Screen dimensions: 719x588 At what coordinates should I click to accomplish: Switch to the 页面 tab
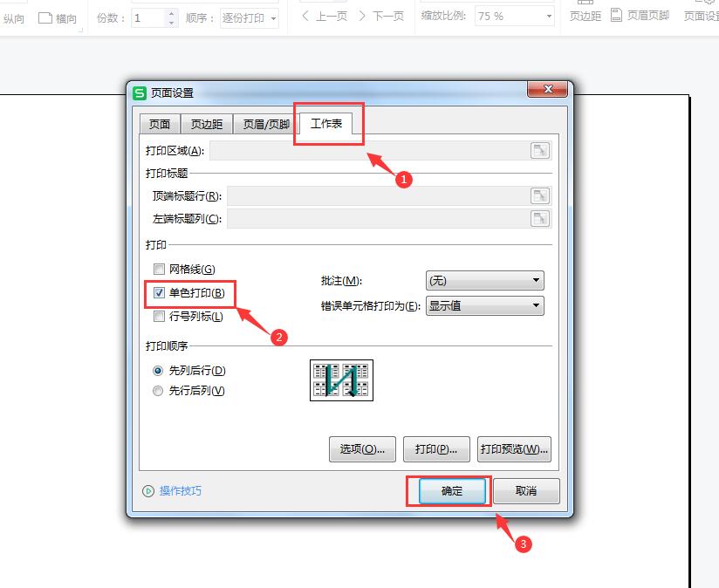point(159,124)
